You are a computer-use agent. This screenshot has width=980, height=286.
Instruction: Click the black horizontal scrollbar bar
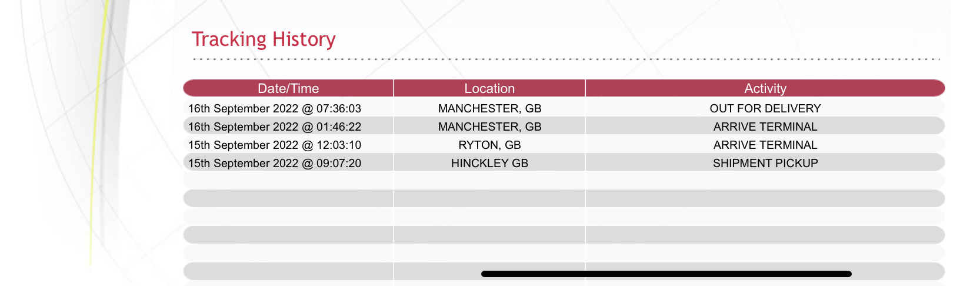[666, 274]
